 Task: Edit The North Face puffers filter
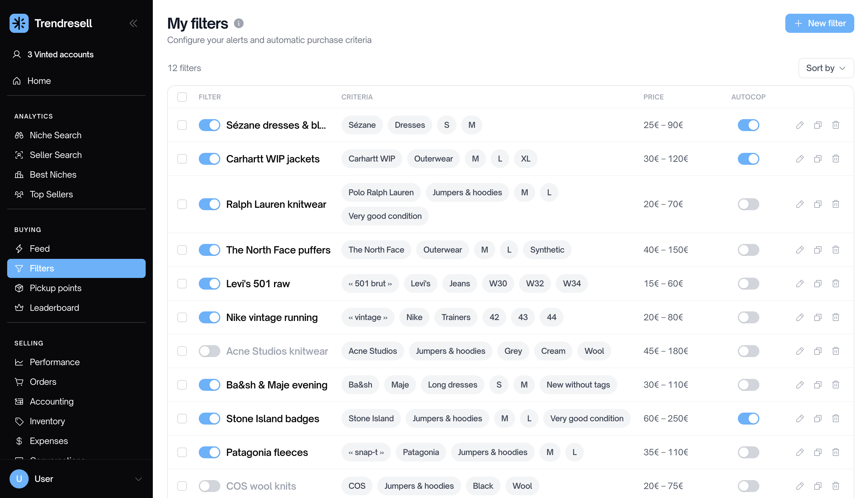click(800, 250)
